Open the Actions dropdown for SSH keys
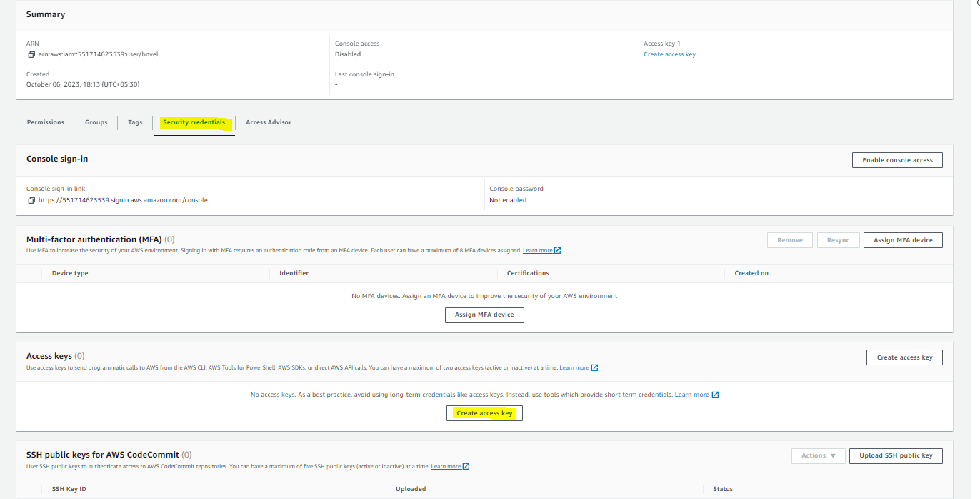Screen dimensions: 980x499 click(818, 455)
